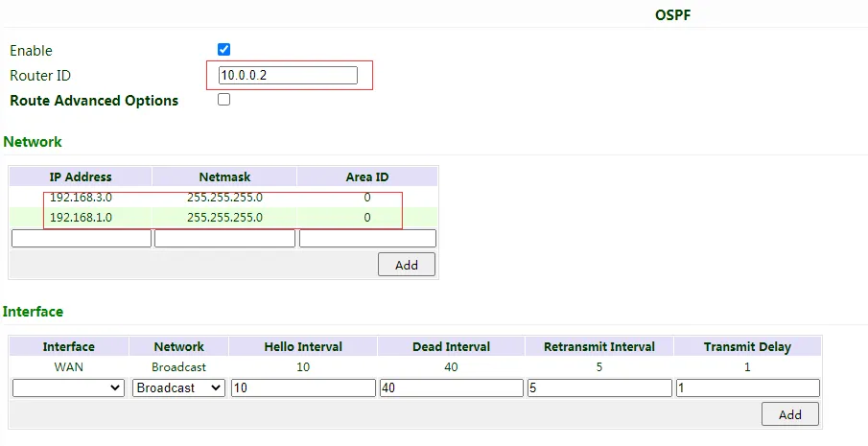This screenshot has height=446, width=868.
Task: Edit the Router ID field
Action: click(x=288, y=75)
